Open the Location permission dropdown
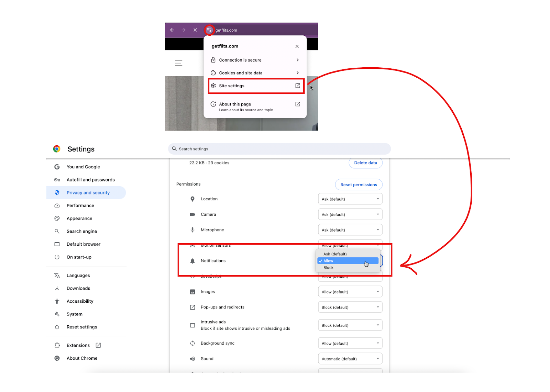550x392 pixels. click(350, 199)
